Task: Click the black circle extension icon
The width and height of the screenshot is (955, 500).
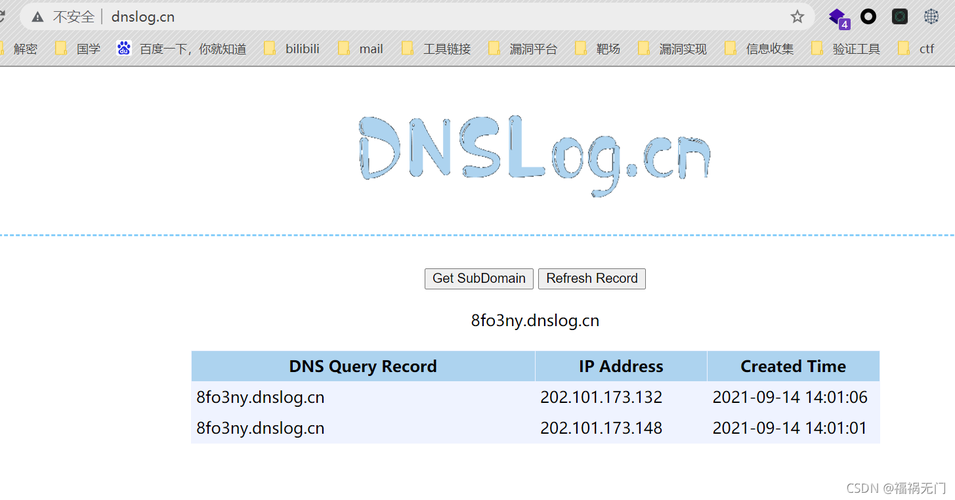Action: (x=868, y=17)
